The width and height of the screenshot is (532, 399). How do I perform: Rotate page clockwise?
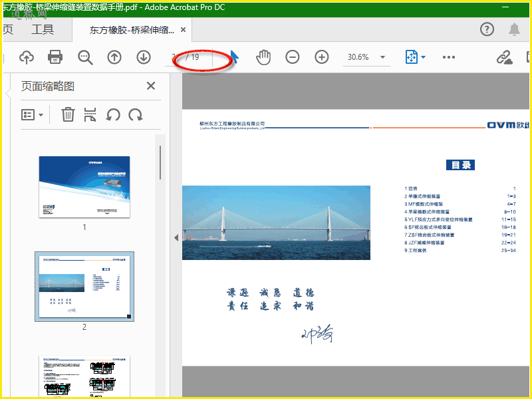coord(136,115)
